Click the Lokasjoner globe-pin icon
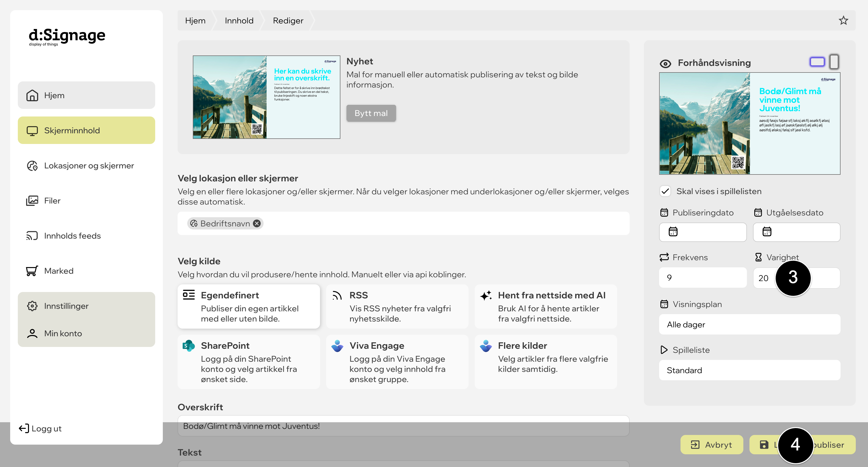This screenshot has height=467, width=868. (32, 165)
